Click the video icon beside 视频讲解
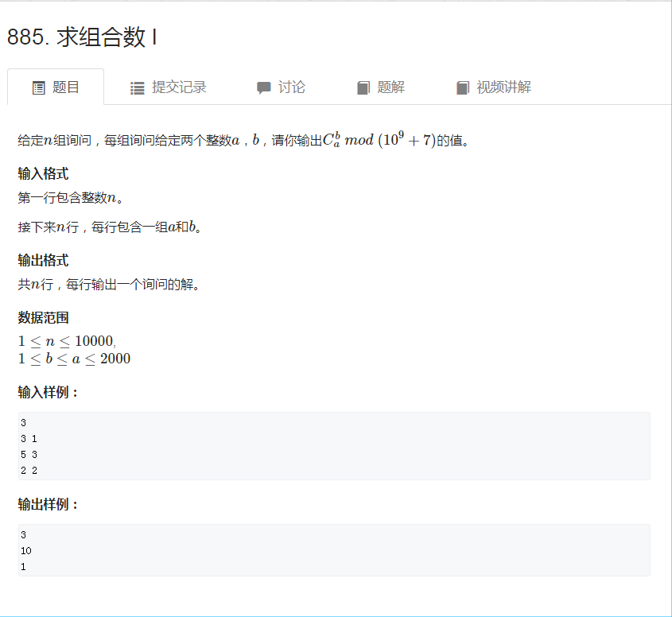Viewport: 672px width, 617px height. [463, 87]
